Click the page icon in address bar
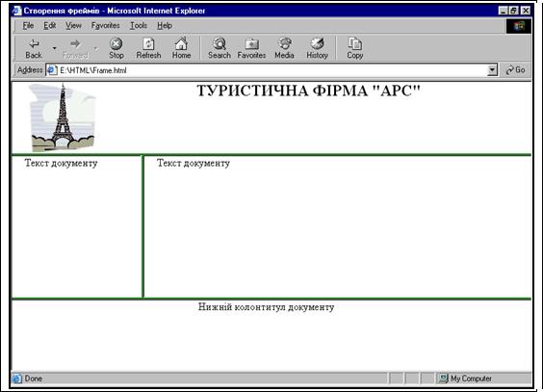Image resolution: width=543 pixels, height=392 pixels. pyautogui.click(x=52, y=70)
